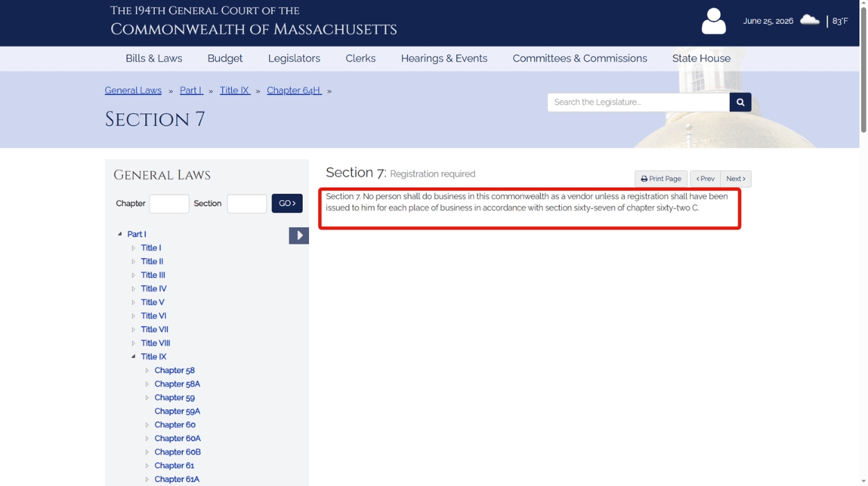Image resolution: width=868 pixels, height=486 pixels.
Task: Open Chapter 60B in the tree
Action: coord(178,452)
